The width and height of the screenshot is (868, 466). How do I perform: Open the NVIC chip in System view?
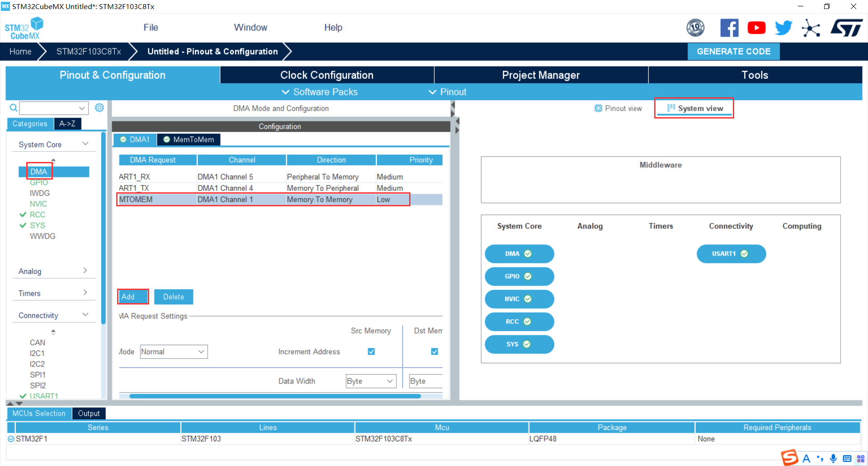(x=519, y=299)
